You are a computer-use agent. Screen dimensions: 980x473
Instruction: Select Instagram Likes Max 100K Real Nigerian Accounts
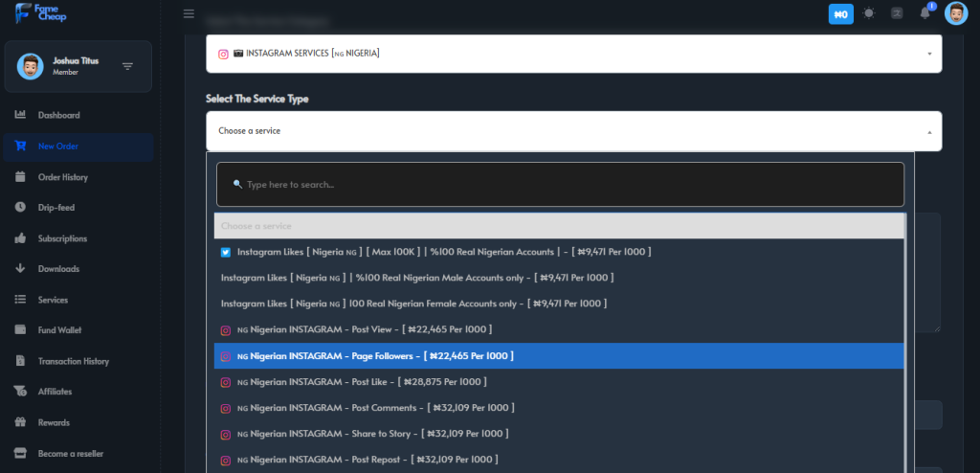pyautogui.click(x=559, y=252)
